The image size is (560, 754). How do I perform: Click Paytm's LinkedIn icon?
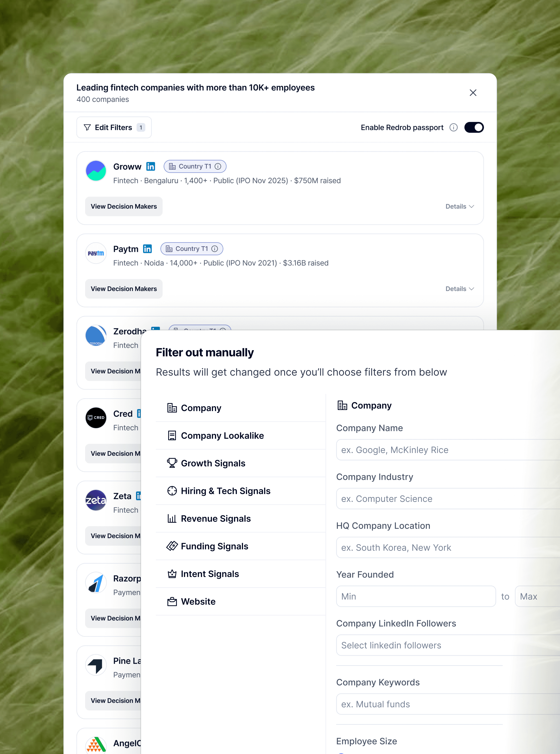147,249
